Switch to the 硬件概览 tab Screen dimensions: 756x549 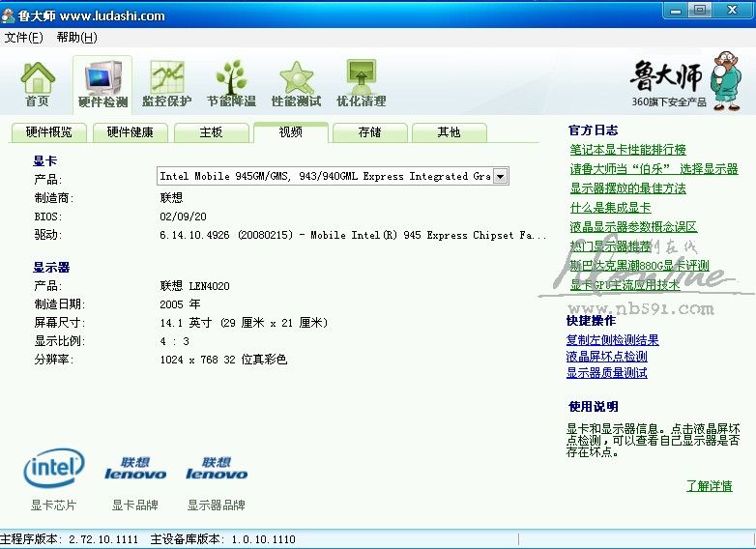tap(48, 132)
